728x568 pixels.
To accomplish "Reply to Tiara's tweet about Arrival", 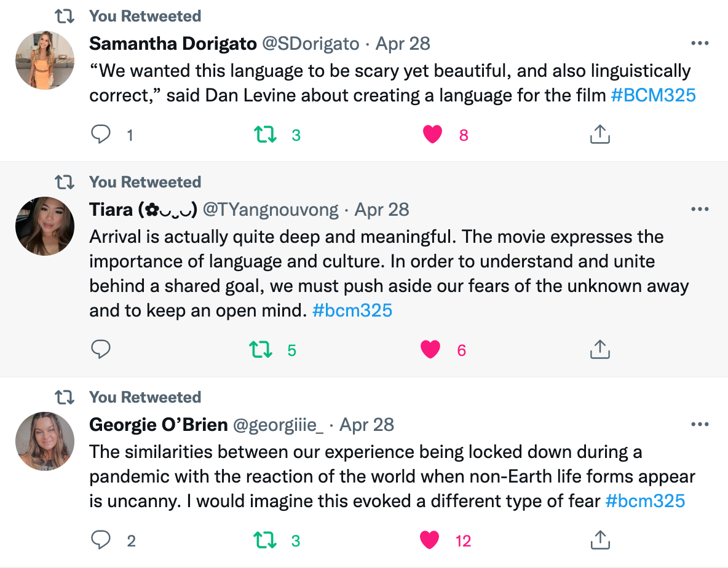I will 100,349.
